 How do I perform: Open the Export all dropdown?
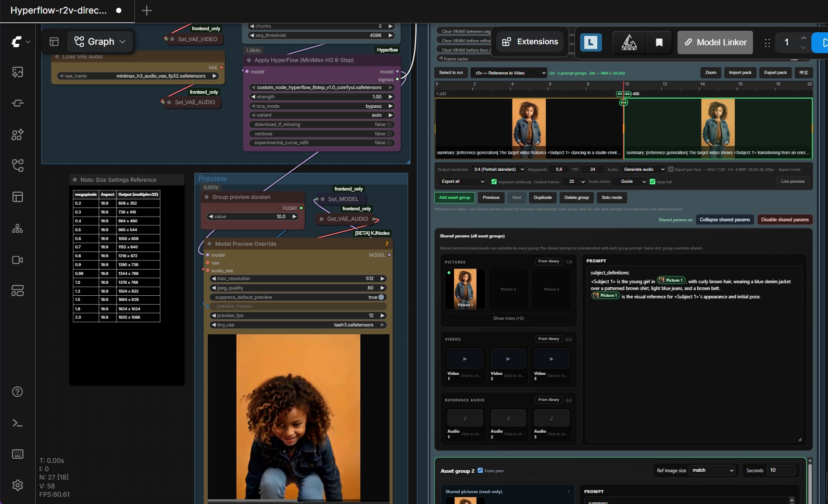pos(462,182)
